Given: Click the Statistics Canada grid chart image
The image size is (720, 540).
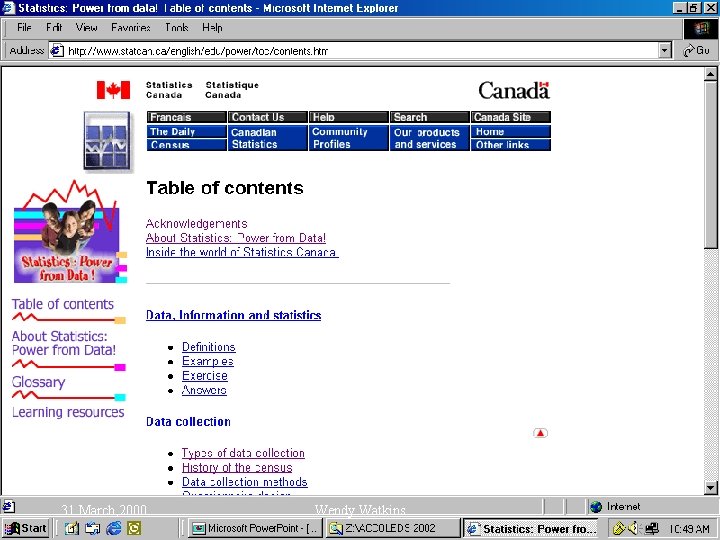Looking at the screenshot, I should [x=107, y=141].
